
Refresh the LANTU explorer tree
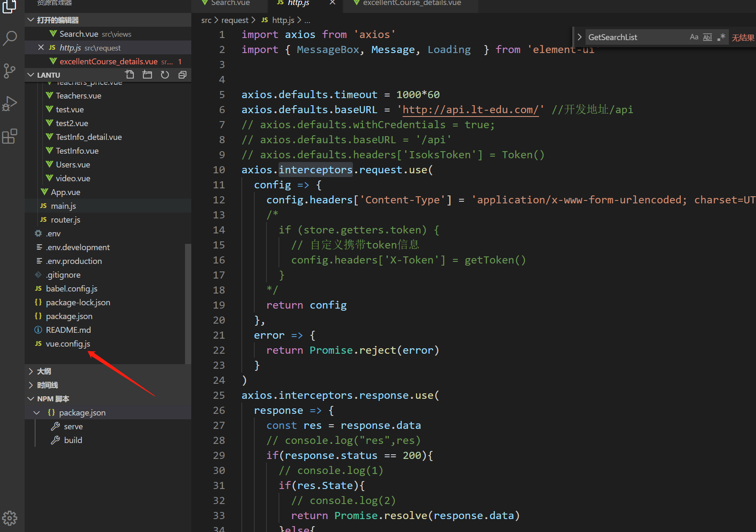pos(165,75)
